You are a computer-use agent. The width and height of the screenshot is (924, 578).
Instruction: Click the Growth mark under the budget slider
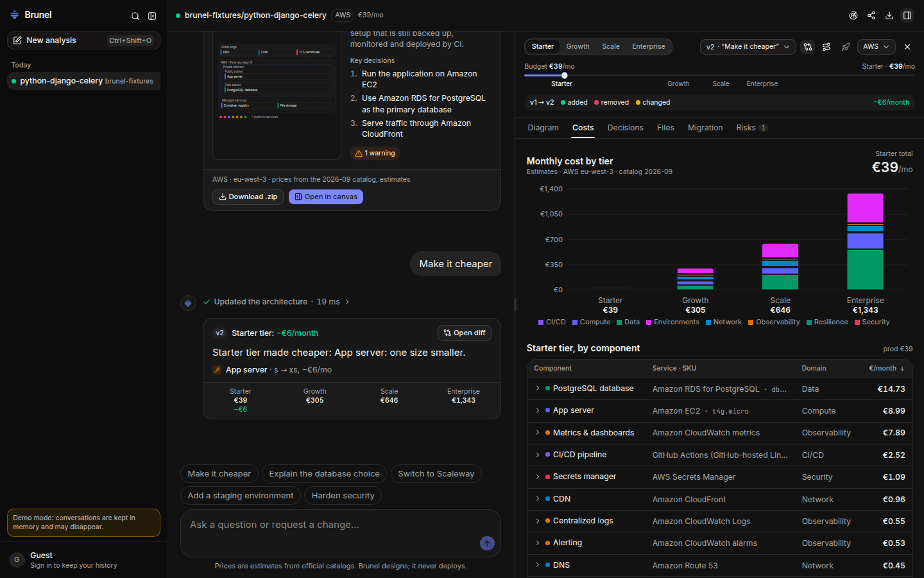click(x=678, y=83)
